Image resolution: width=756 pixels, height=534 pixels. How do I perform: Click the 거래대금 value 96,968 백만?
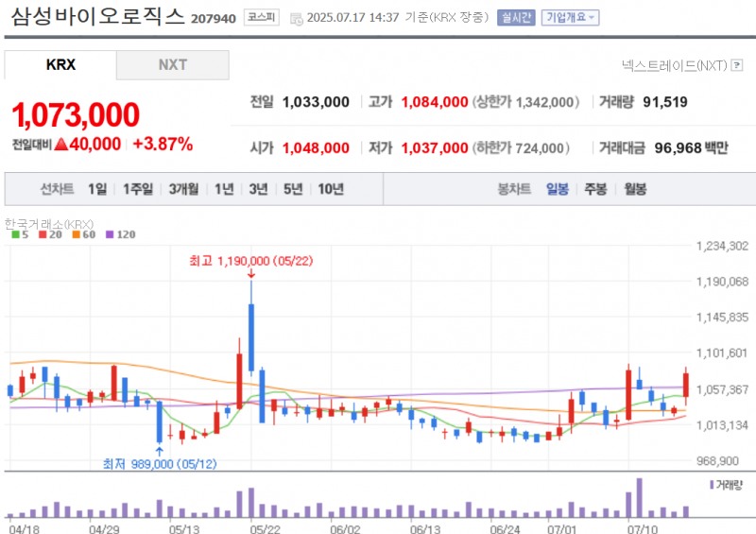click(692, 148)
